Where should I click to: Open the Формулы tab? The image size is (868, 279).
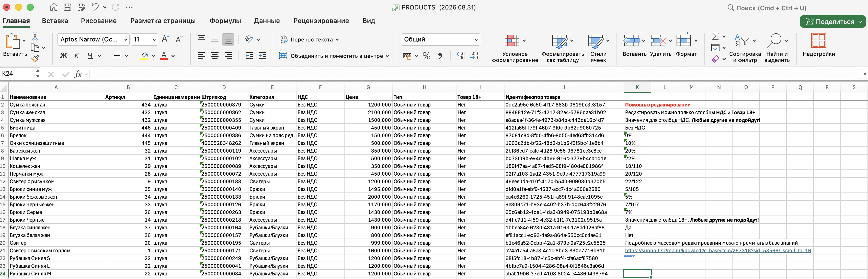(x=225, y=21)
